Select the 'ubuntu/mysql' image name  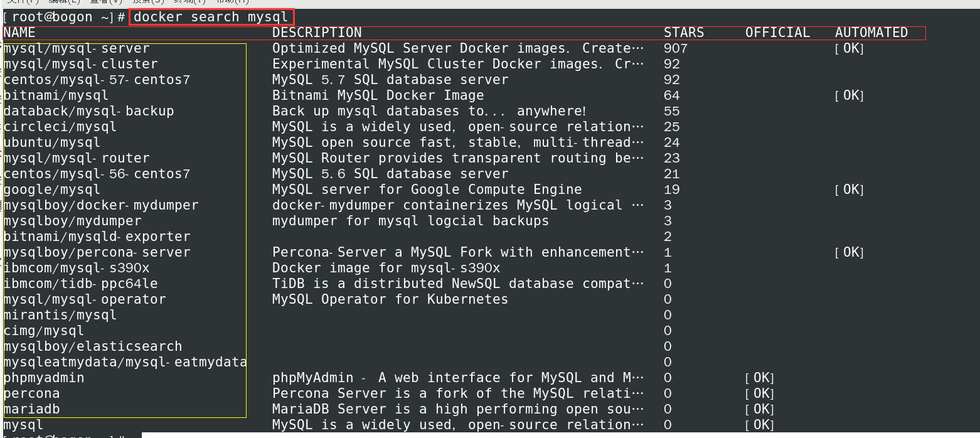pyautogui.click(x=51, y=142)
